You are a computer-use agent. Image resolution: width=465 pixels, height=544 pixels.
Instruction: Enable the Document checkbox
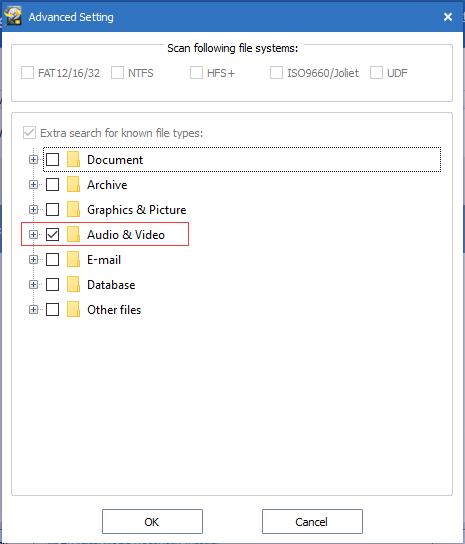point(52,160)
